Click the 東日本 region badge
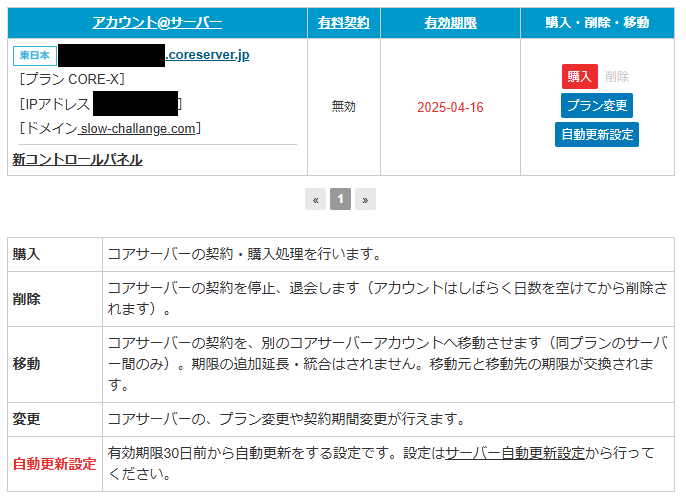 click(34, 55)
